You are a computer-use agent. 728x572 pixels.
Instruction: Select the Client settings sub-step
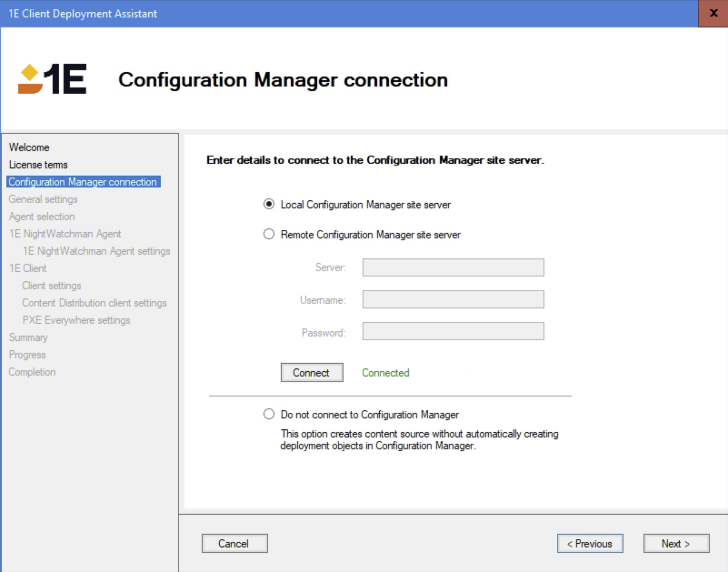click(x=52, y=285)
